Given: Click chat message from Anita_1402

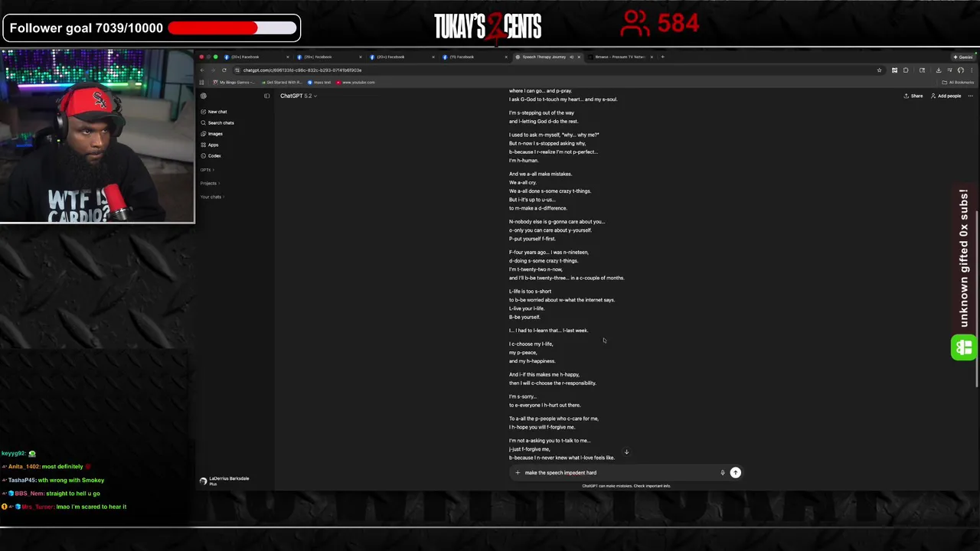Looking at the screenshot, I should coord(46,466).
